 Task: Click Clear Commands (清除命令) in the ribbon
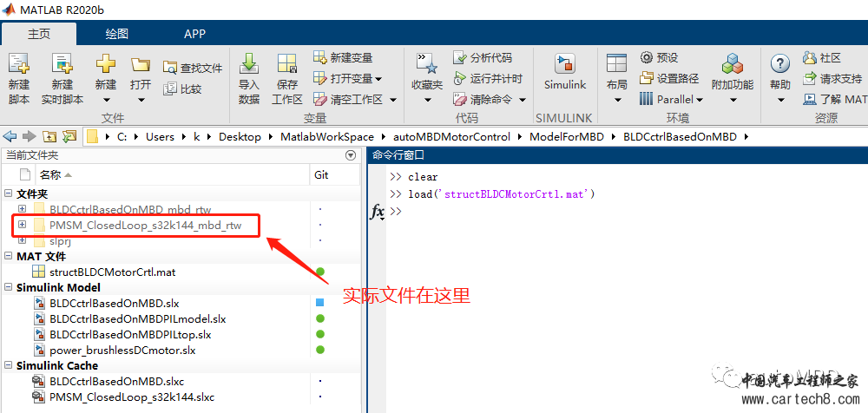(482, 100)
